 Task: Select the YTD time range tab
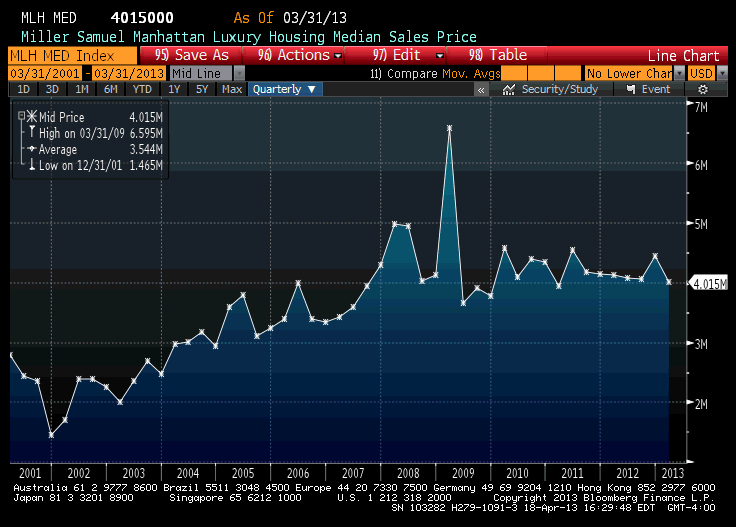pos(142,89)
